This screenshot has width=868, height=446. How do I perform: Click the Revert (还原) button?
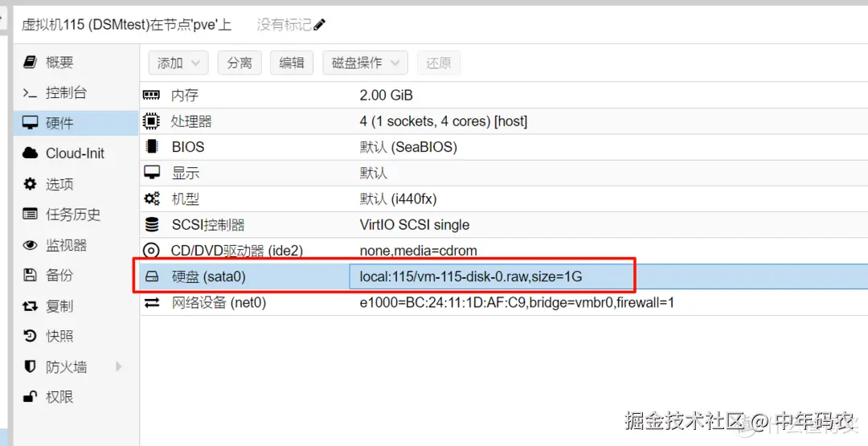click(x=439, y=63)
